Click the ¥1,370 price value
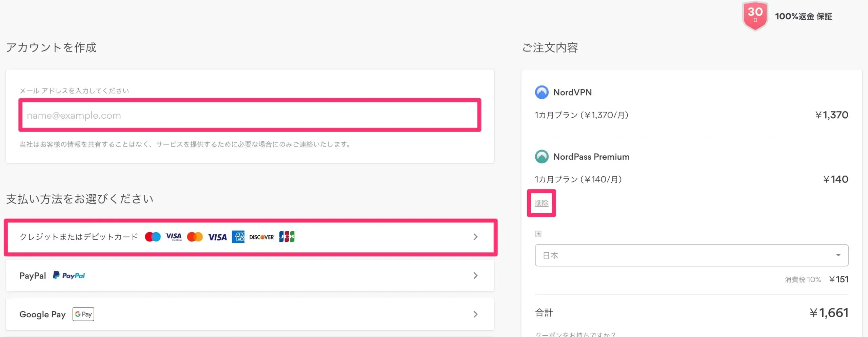The height and width of the screenshot is (337, 868). coord(832,115)
